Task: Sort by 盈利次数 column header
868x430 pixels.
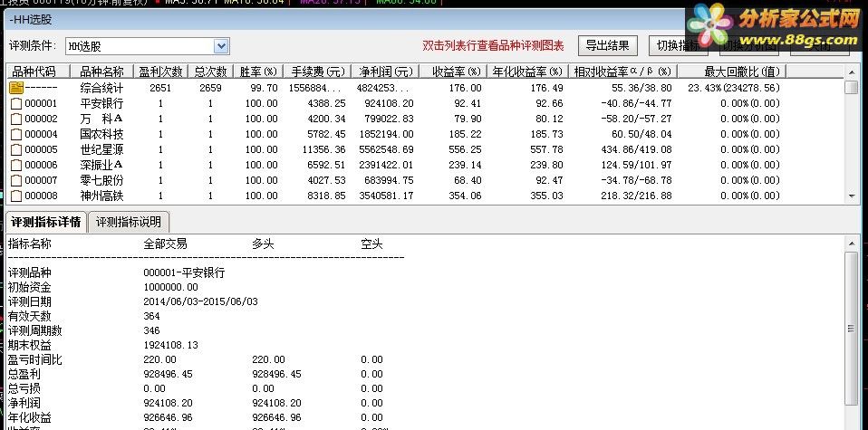Action: pyautogui.click(x=160, y=72)
